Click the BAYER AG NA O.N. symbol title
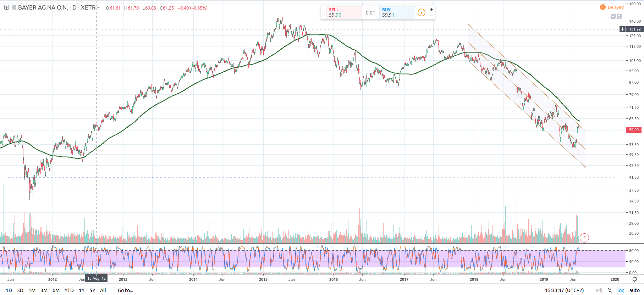This screenshot has height=295, width=644. coord(43,7)
